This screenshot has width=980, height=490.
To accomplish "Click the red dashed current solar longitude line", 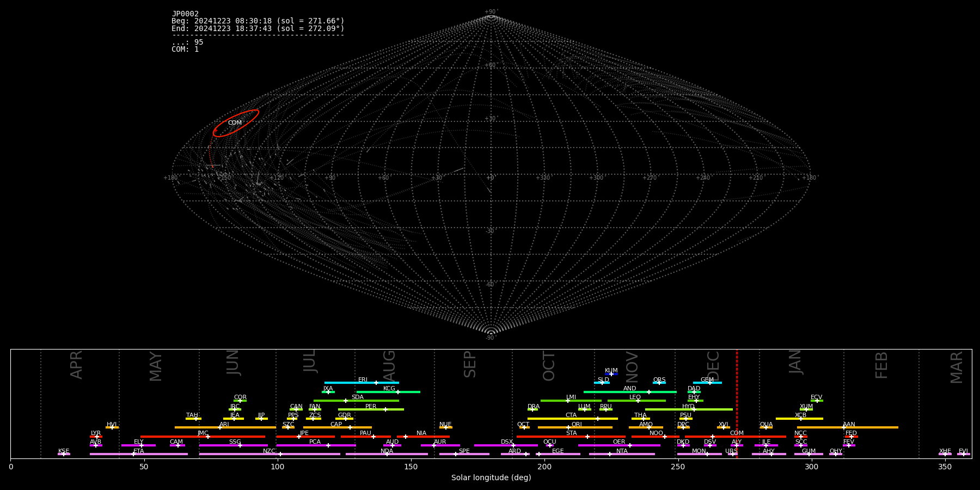I will pos(737,404).
